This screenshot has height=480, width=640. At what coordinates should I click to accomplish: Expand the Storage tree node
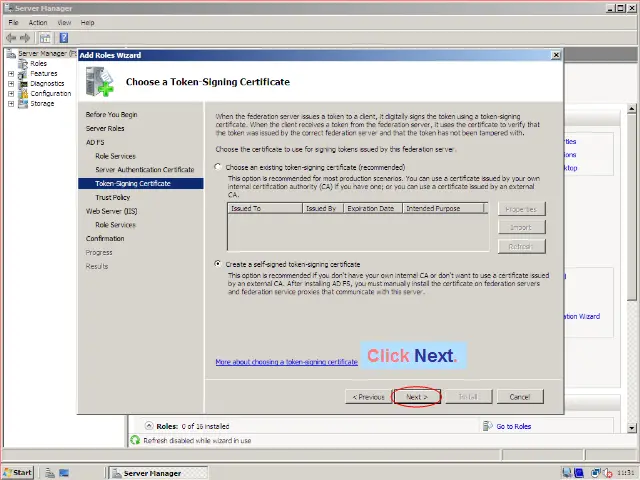pyautogui.click(x=11, y=104)
